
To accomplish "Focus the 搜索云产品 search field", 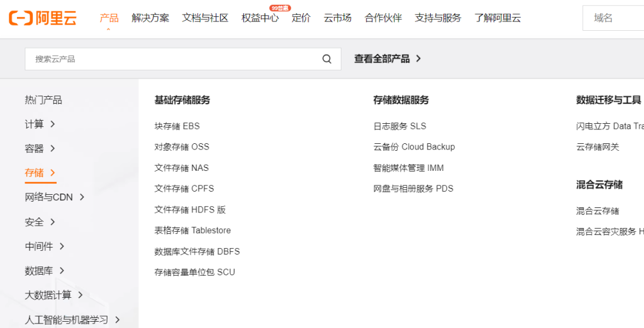I will [x=183, y=59].
